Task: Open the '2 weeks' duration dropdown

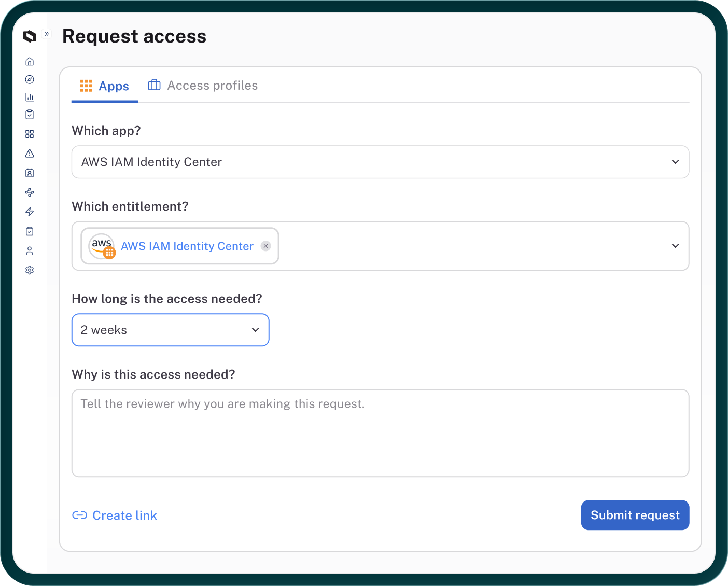Action: [170, 330]
